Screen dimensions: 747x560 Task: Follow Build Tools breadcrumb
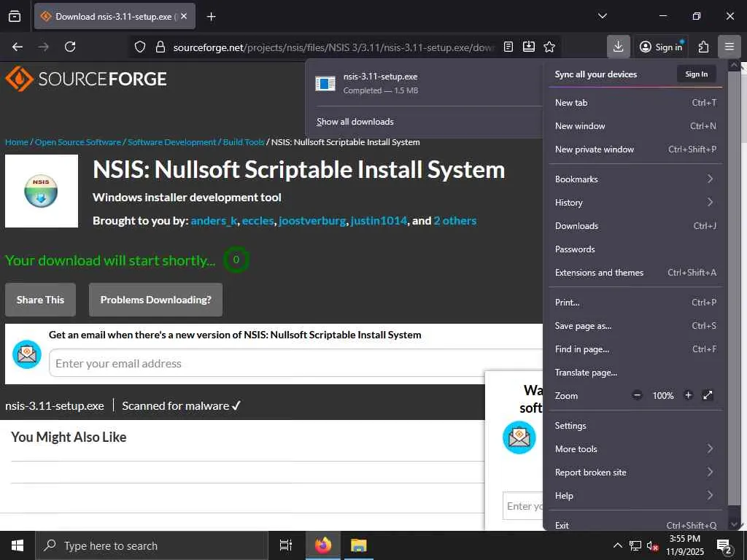(244, 142)
